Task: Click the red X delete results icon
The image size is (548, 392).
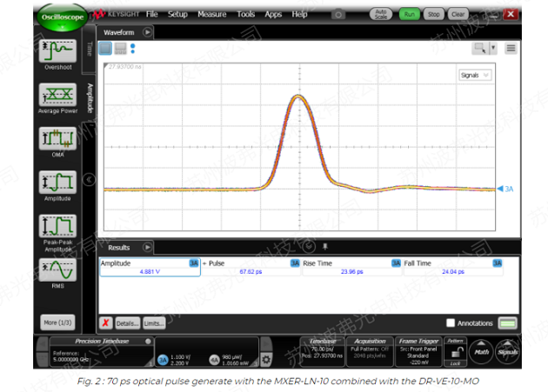Action: pyautogui.click(x=105, y=322)
